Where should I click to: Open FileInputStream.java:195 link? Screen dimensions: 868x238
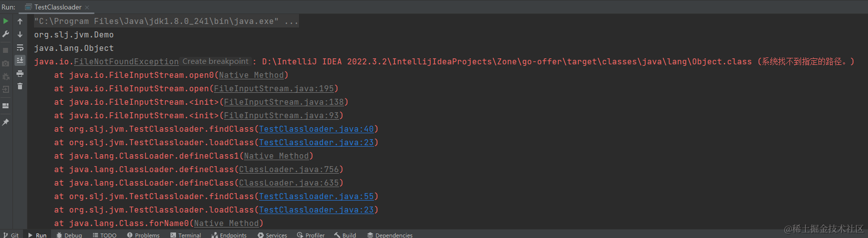click(x=273, y=89)
